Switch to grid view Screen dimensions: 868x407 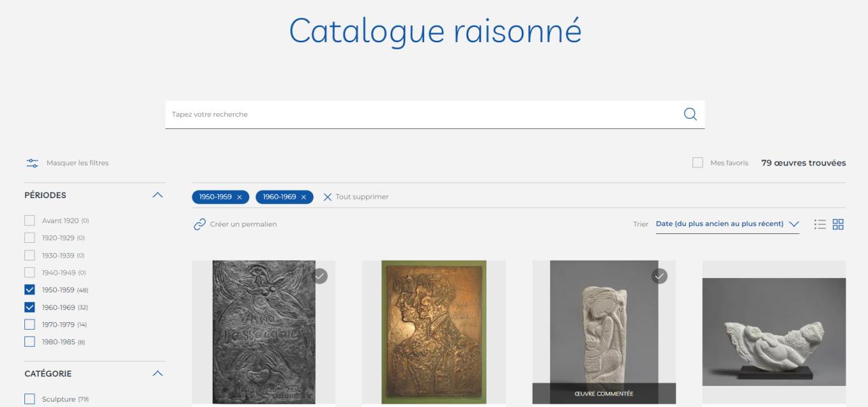click(x=839, y=225)
